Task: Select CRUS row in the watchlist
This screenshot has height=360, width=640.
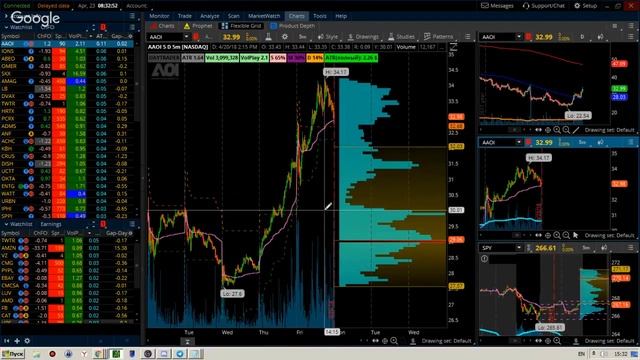Action: pos(67,156)
